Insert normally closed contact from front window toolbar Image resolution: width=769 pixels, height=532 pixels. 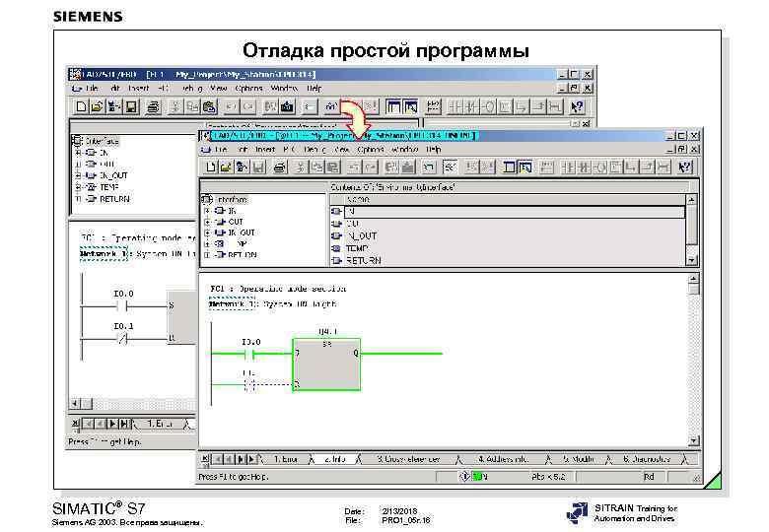coord(584,167)
